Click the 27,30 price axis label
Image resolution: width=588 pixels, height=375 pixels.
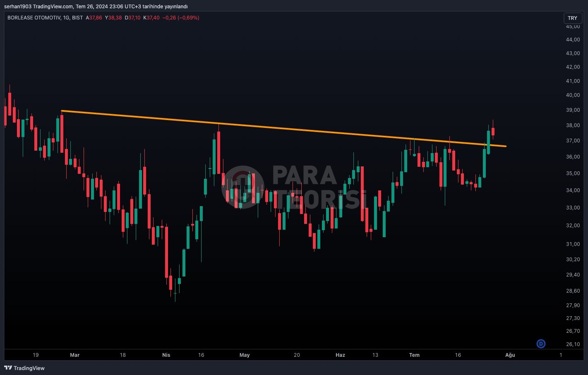pos(573,318)
